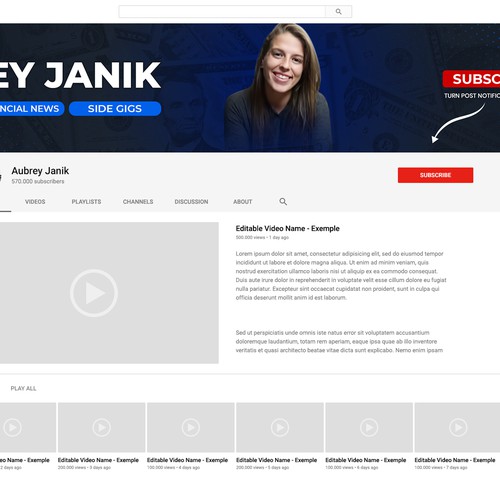
Task: Open video thumbnail posted 3 days ago
Action: click(x=102, y=427)
